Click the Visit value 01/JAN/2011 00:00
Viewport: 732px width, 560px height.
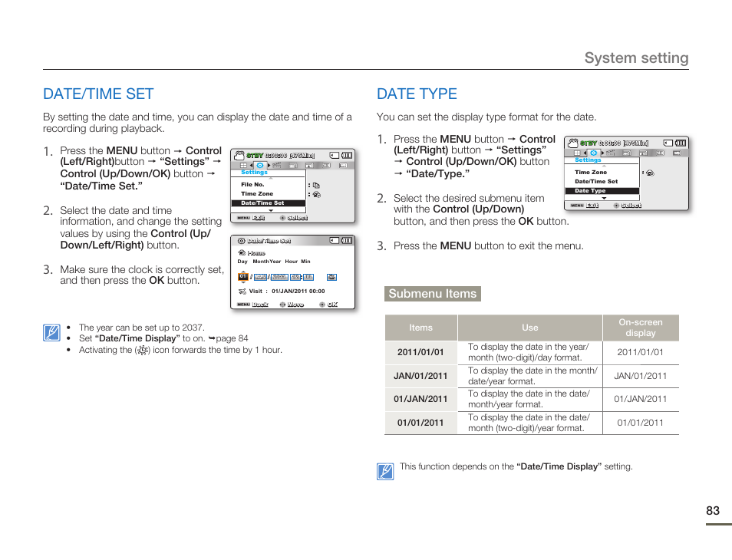pos(298,292)
